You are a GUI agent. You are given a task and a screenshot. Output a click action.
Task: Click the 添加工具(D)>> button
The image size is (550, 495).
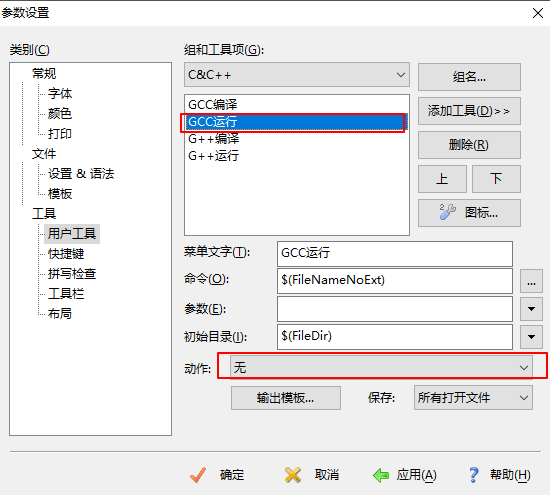click(469, 111)
